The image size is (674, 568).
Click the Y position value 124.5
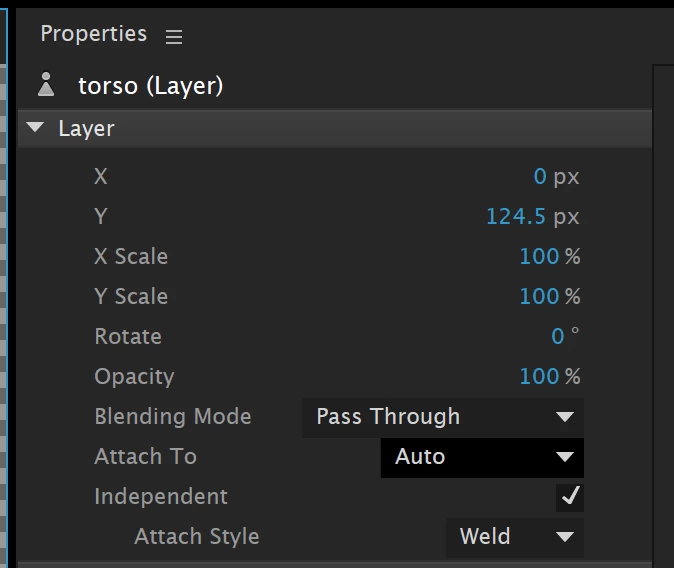point(516,217)
